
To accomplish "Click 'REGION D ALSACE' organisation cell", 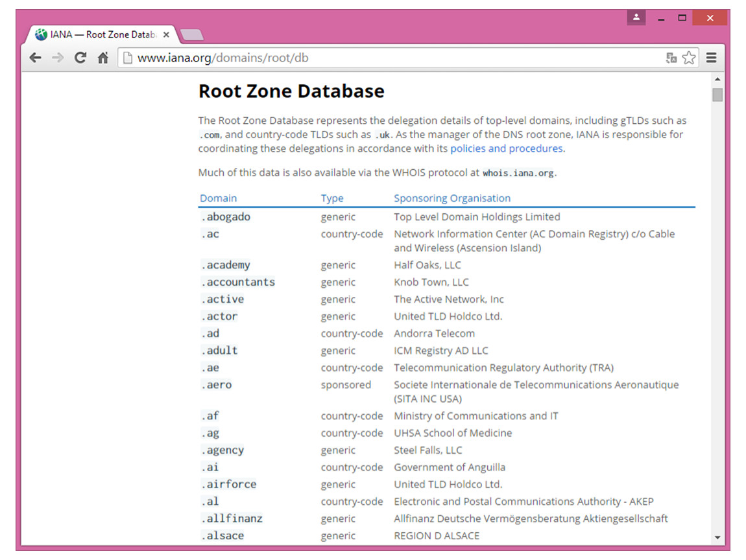I will (x=437, y=536).
